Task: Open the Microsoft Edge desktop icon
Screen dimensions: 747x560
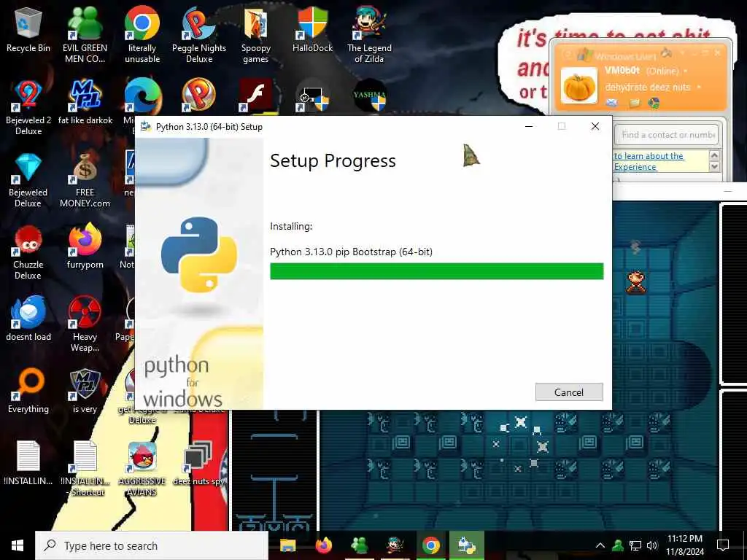Action: [142, 96]
